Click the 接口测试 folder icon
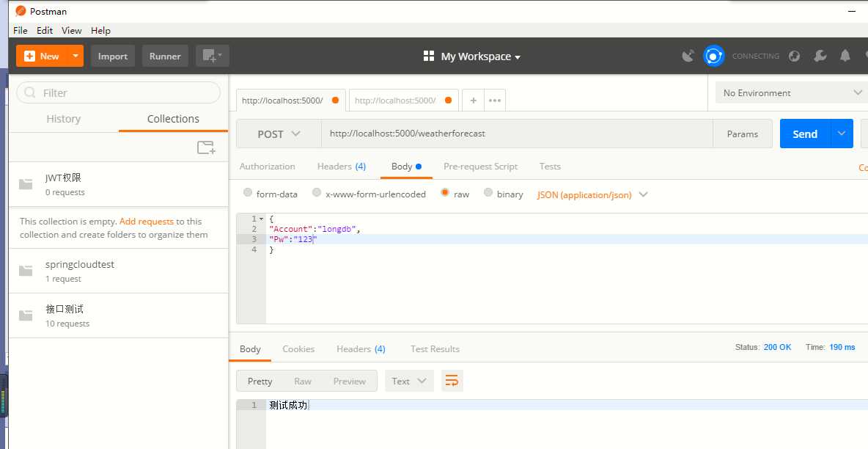Image resolution: width=868 pixels, height=449 pixels. [x=26, y=315]
